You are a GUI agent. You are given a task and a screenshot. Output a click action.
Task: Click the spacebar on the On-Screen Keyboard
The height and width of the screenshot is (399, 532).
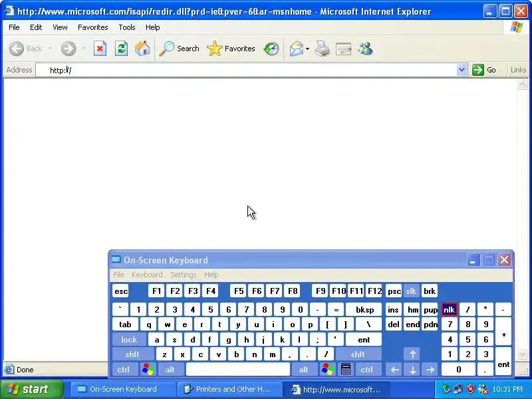coord(238,370)
